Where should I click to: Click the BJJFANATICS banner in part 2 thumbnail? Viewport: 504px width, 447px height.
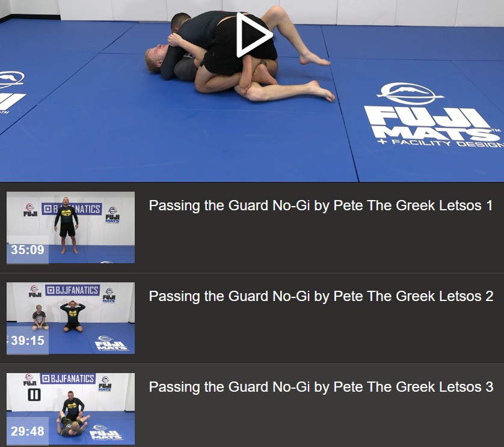point(72,290)
